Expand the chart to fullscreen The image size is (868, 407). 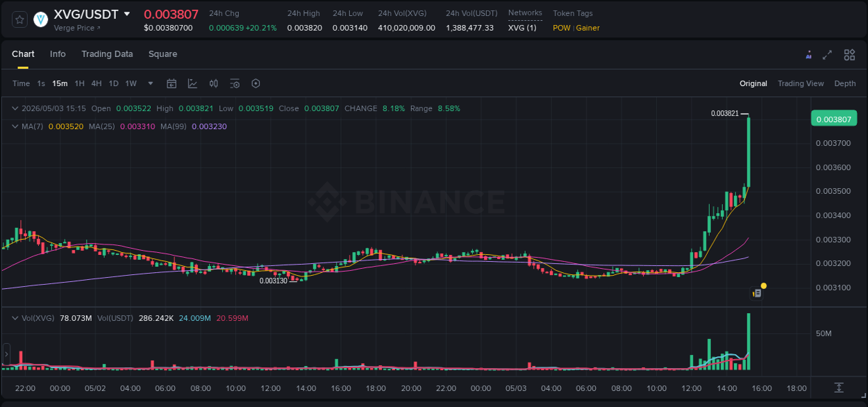click(x=827, y=55)
